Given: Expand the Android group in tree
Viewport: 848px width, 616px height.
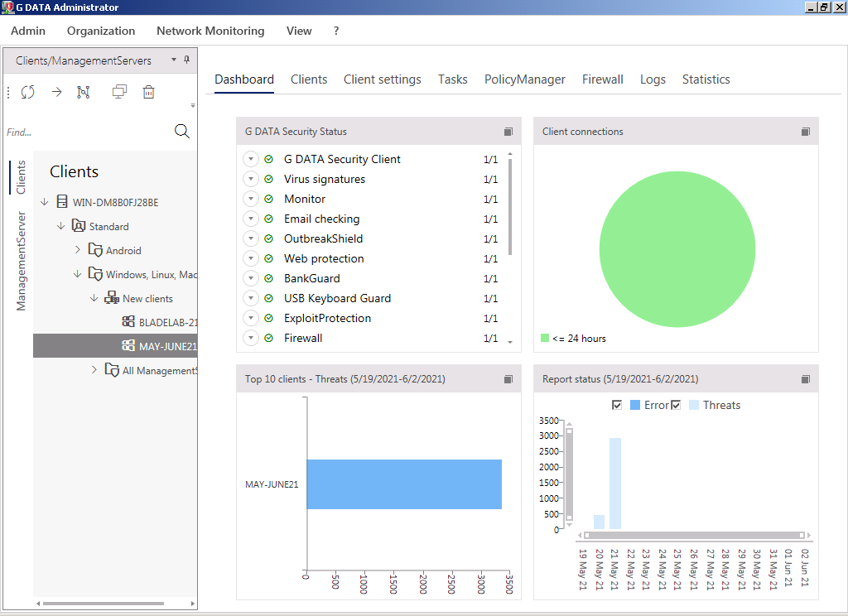Looking at the screenshot, I should (78, 250).
